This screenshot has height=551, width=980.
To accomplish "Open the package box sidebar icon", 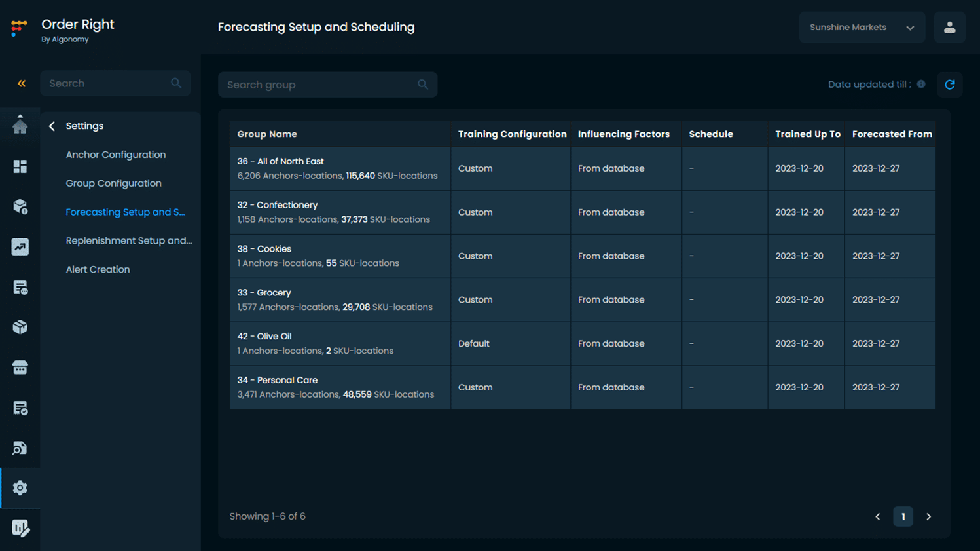I will tap(20, 328).
